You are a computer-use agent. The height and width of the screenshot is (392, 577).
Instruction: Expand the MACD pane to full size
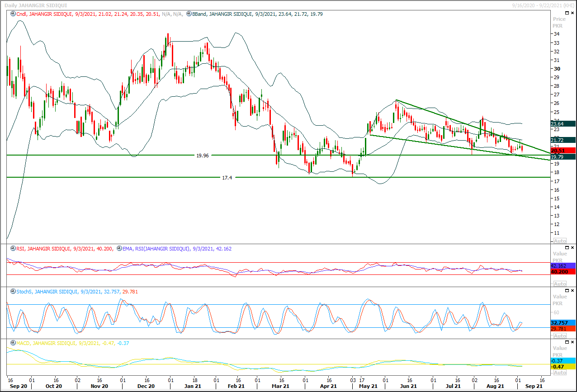[568, 343]
